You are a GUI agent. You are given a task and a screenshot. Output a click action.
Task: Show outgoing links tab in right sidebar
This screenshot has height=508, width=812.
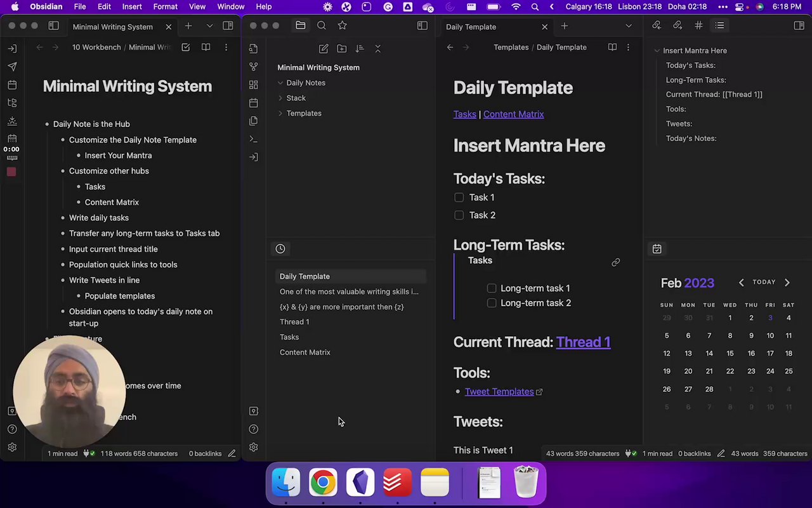pos(678,25)
